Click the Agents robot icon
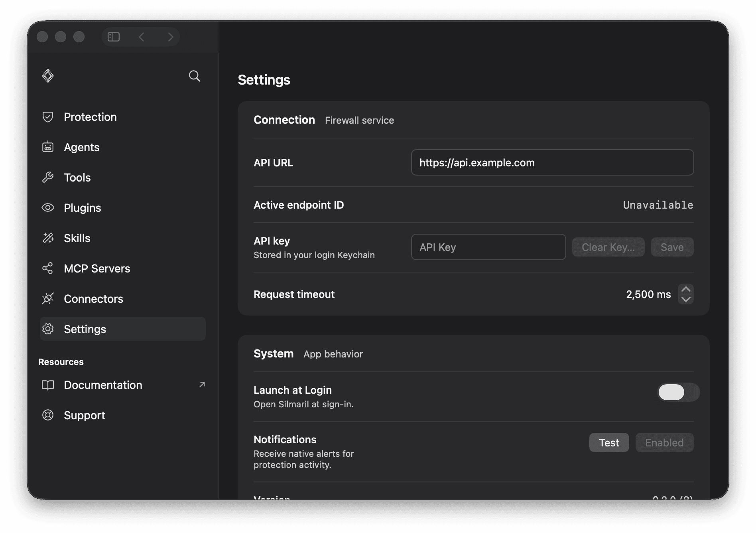This screenshot has width=756, height=533. point(48,147)
